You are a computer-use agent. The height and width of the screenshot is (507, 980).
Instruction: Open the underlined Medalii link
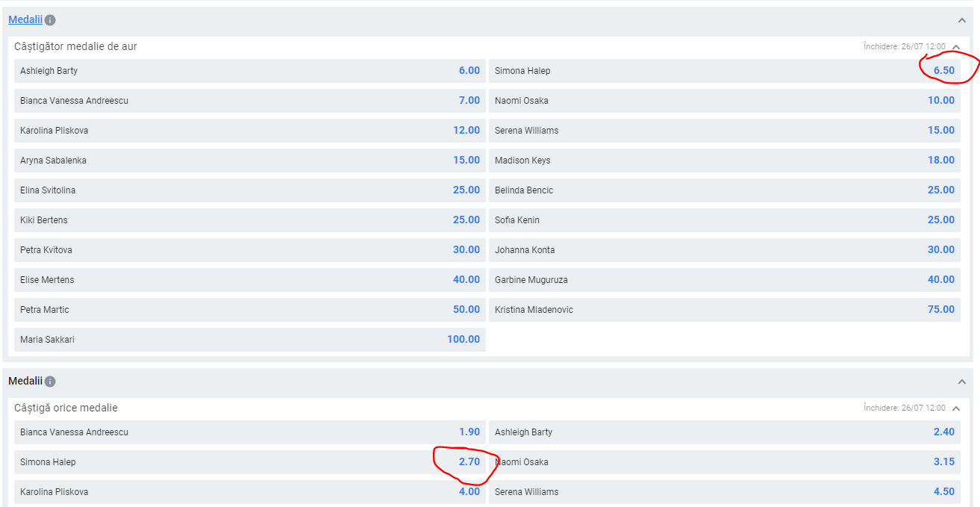[25, 20]
